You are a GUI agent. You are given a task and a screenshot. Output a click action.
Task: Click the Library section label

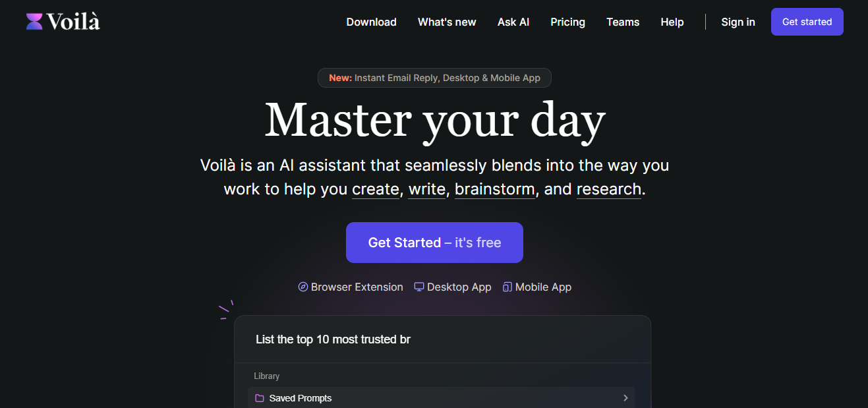coord(267,376)
